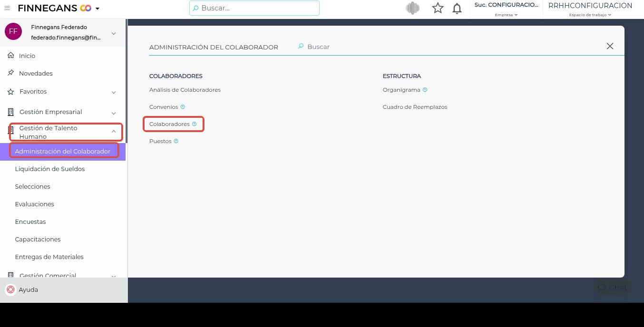Click the favorites star icon
The width and height of the screenshot is (644, 327).
(x=438, y=8)
